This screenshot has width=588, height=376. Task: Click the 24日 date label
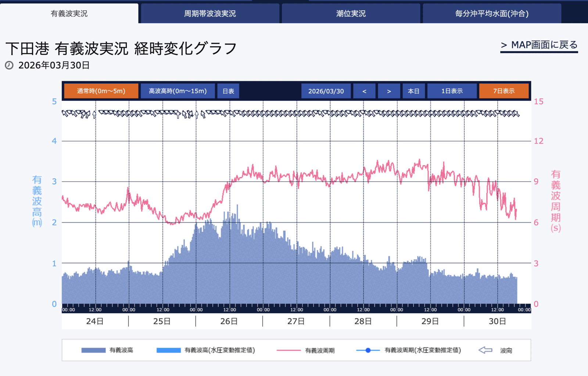click(95, 321)
